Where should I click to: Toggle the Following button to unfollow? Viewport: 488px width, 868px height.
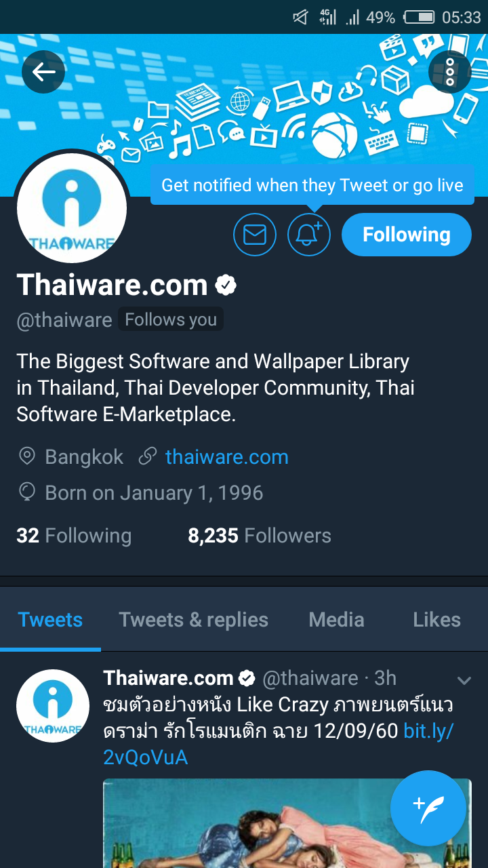(x=407, y=235)
